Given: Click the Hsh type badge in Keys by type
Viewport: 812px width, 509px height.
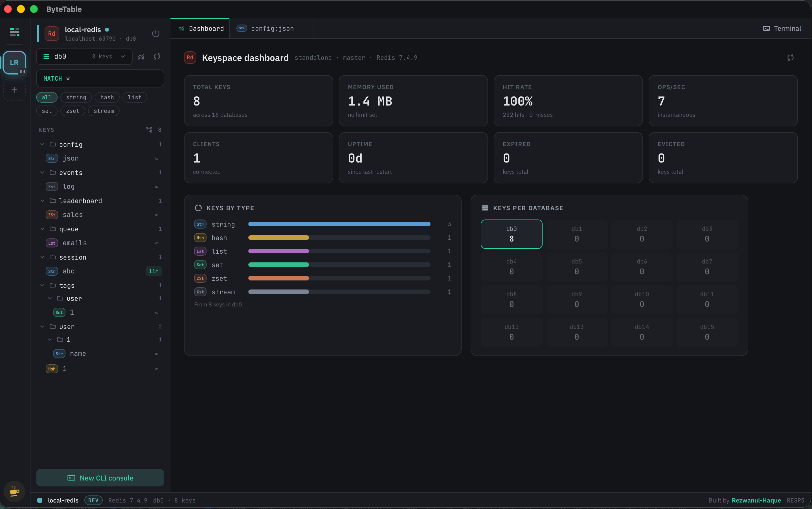Looking at the screenshot, I should (200, 238).
